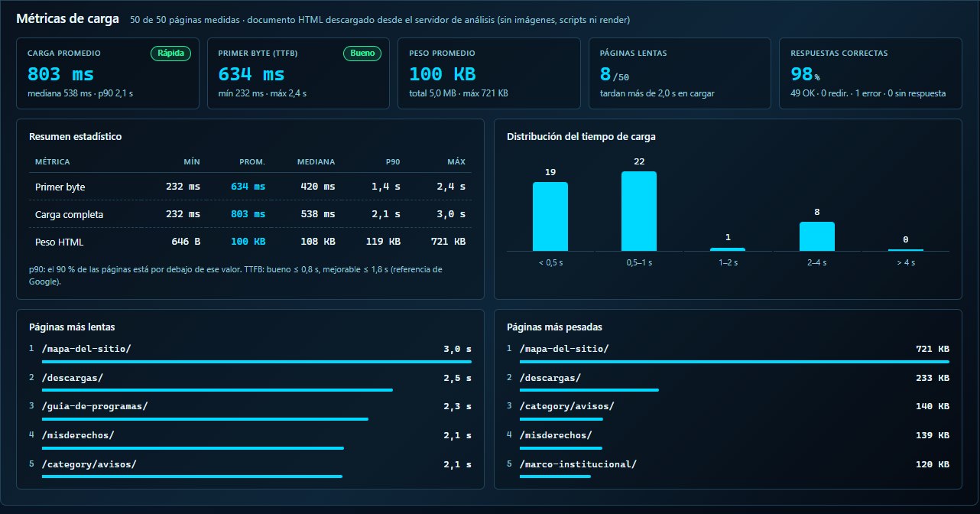Viewport: 980px width, 514px height.
Task: Click the Métricas de carga heading
Action: click(67, 19)
